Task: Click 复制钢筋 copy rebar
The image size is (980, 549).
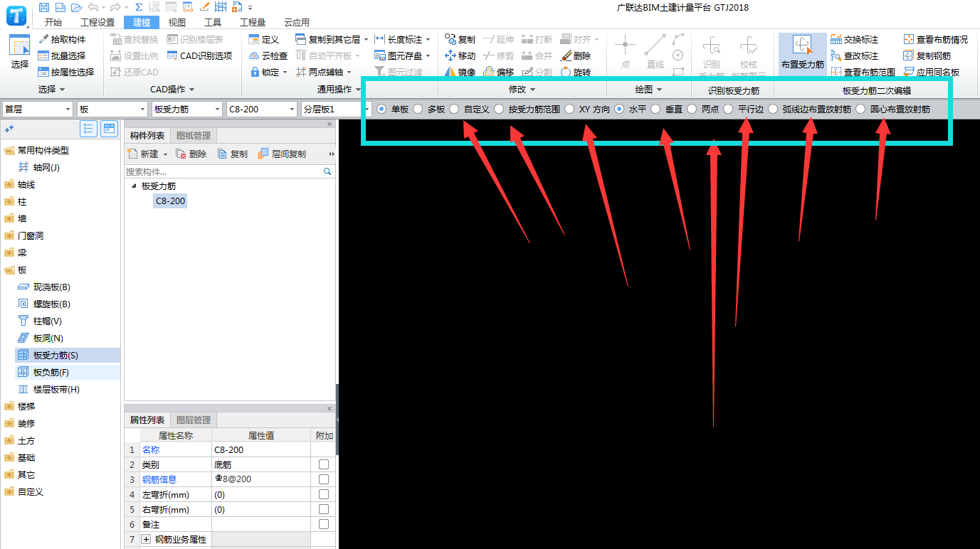Action: 927,55
